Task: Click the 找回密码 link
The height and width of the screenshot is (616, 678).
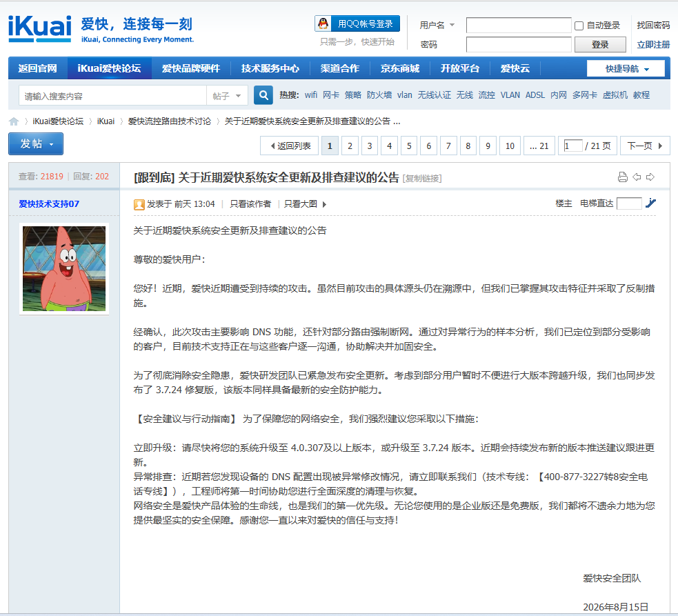Action: [x=653, y=26]
